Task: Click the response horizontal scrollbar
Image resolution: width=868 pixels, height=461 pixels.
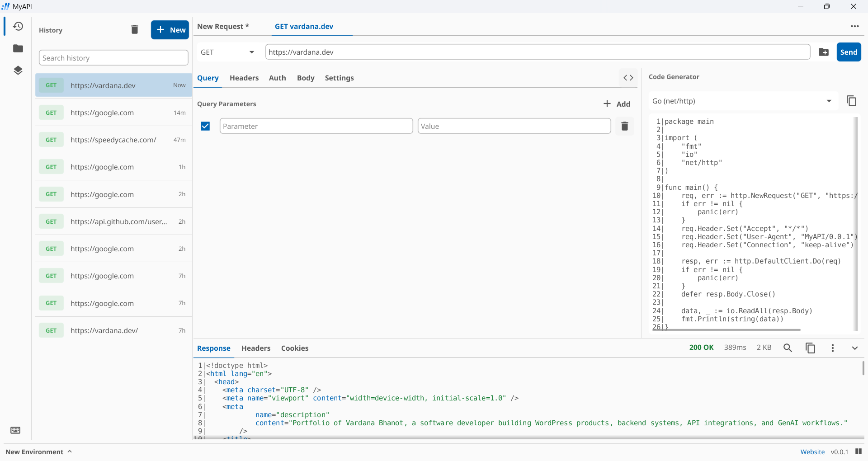Action: (529, 438)
